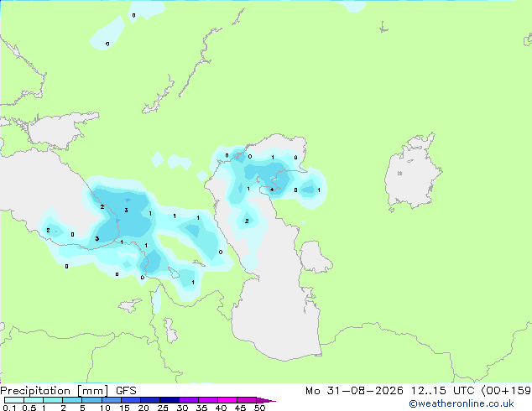Open the weatheronline.co.uk copyright link
Viewport: 532px width, 411px height.
click(x=462, y=403)
